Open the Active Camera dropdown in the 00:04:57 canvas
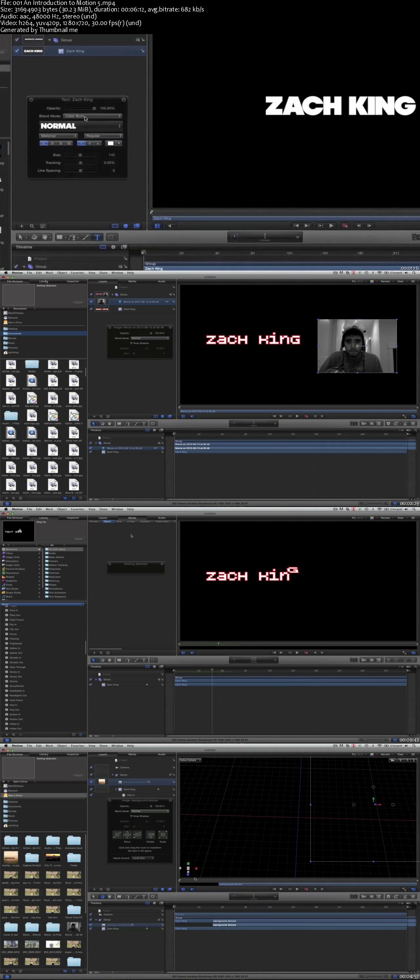 pos(190,760)
